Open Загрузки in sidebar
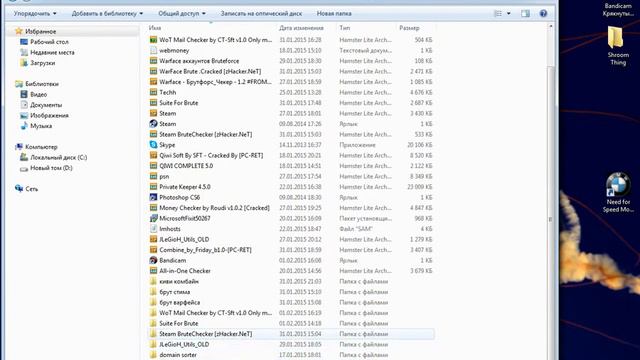 point(42,63)
